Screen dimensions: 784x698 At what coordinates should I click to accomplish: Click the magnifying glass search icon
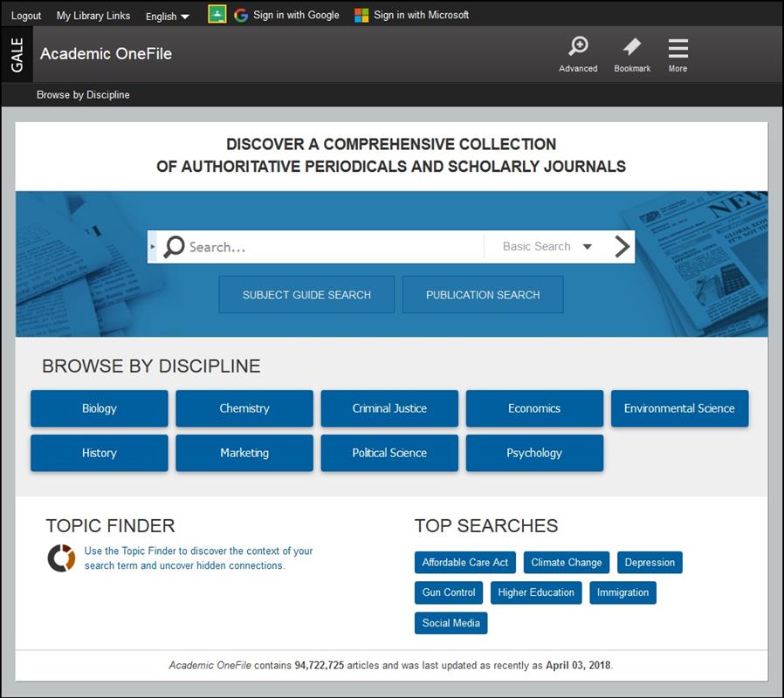click(174, 246)
